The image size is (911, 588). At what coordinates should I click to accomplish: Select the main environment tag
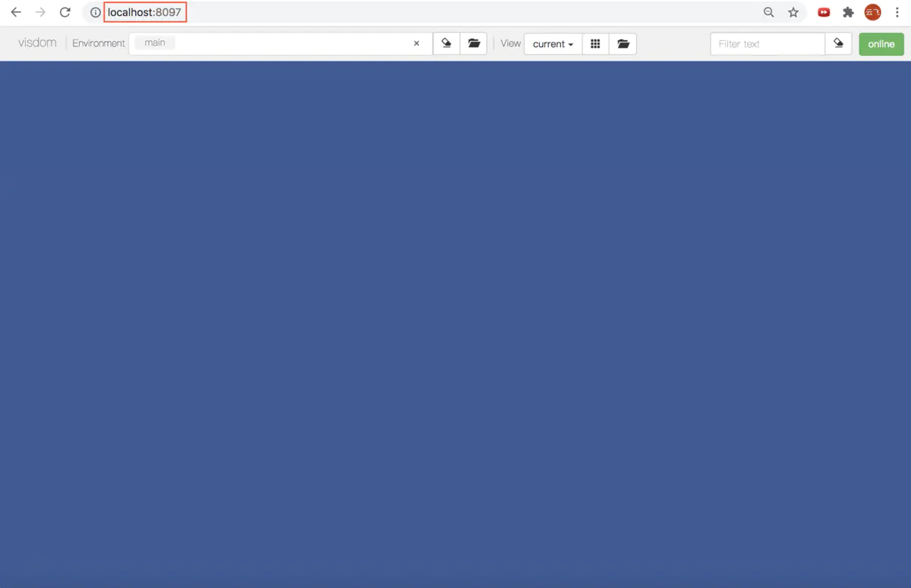coord(154,42)
